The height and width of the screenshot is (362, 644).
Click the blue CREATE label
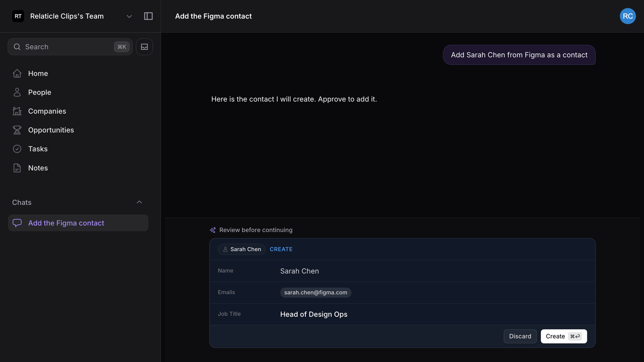tap(281, 249)
